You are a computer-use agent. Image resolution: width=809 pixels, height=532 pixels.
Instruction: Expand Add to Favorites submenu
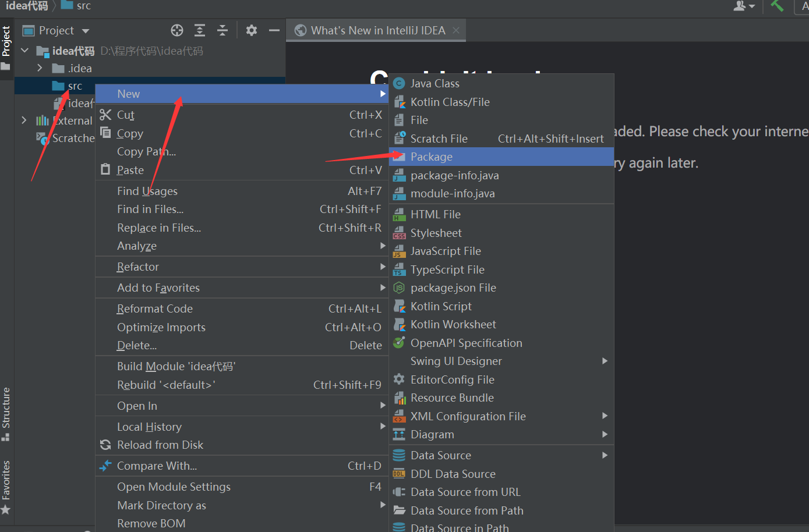pos(383,288)
